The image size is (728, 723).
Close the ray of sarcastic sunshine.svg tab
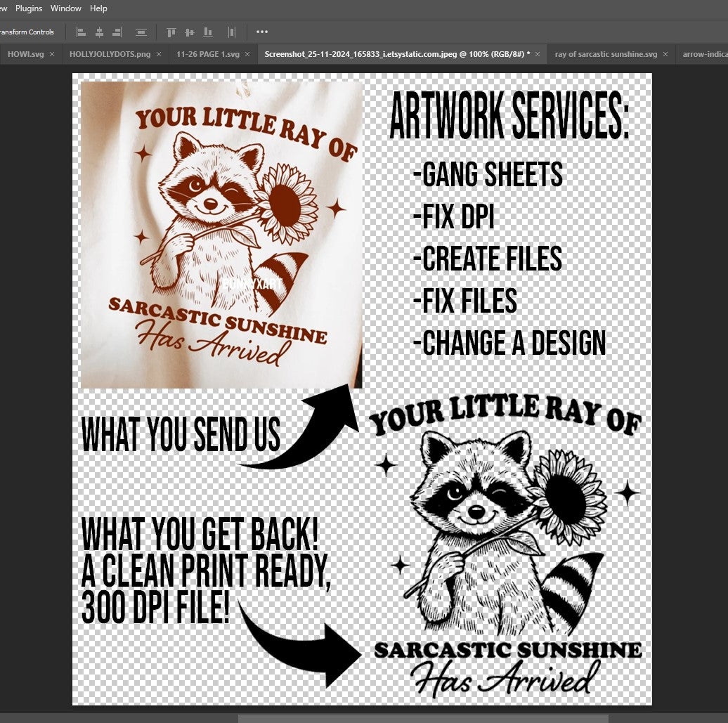pos(666,54)
